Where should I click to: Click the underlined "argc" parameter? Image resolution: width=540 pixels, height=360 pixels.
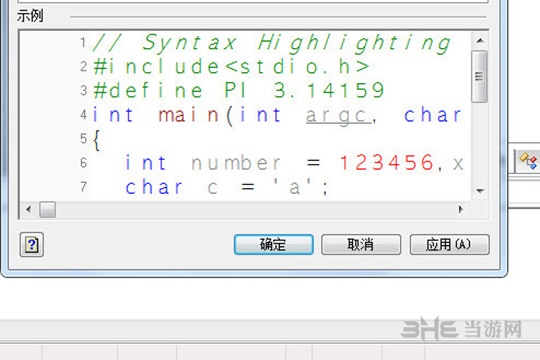[339, 115]
